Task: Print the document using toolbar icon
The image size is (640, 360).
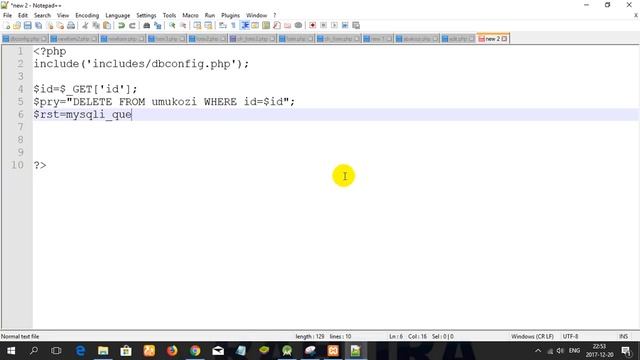Action: (71, 25)
